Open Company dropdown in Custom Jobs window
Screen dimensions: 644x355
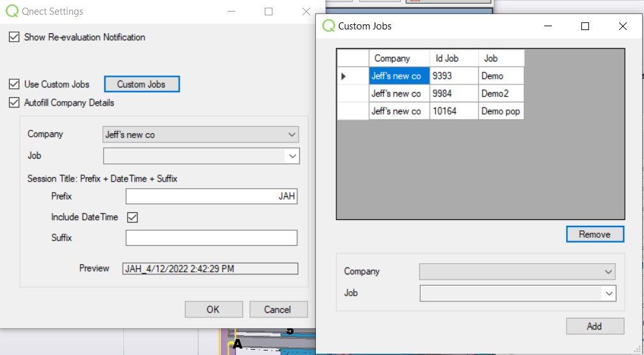[x=517, y=272]
